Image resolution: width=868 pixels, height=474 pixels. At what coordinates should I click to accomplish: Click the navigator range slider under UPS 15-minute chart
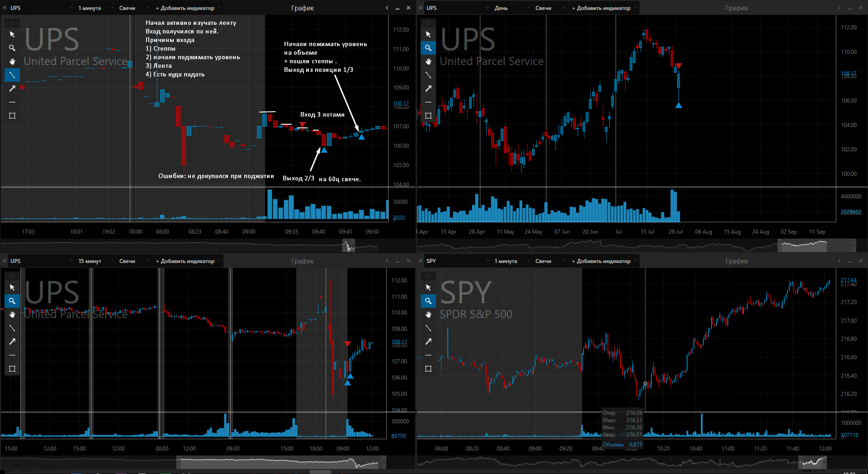(281, 462)
